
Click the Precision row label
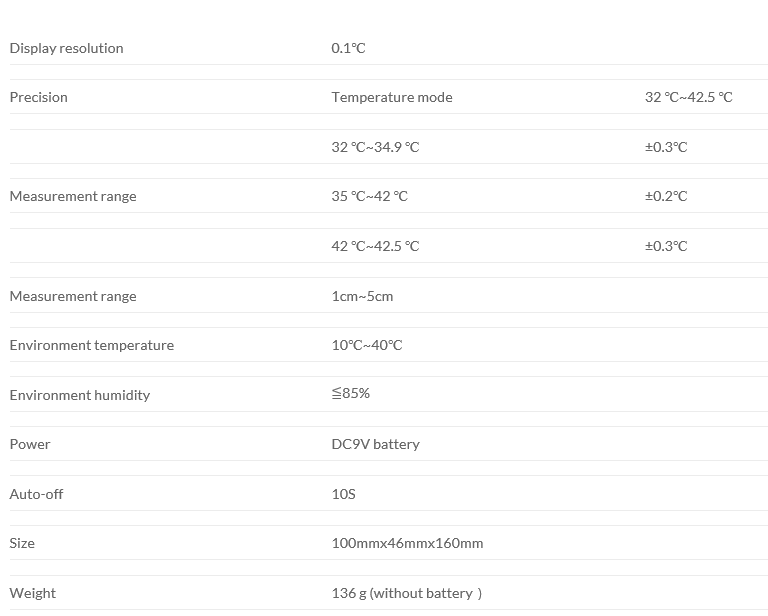pos(39,97)
